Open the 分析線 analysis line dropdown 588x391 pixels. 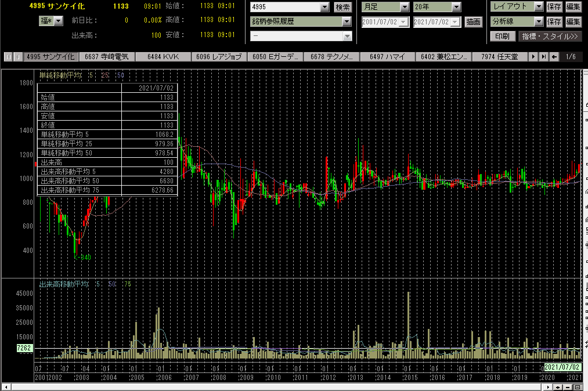tap(539, 22)
